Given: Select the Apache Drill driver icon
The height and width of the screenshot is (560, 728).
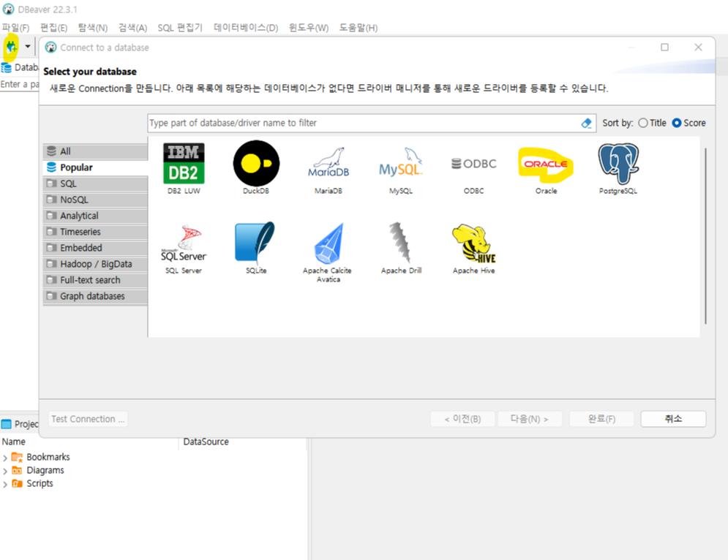Looking at the screenshot, I should pyautogui.click(x=401, y=242).
